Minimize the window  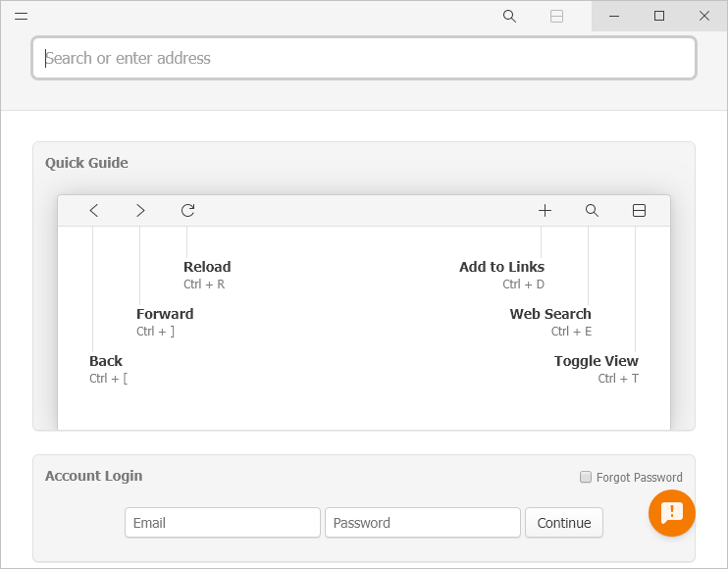(x=614, y=16)
